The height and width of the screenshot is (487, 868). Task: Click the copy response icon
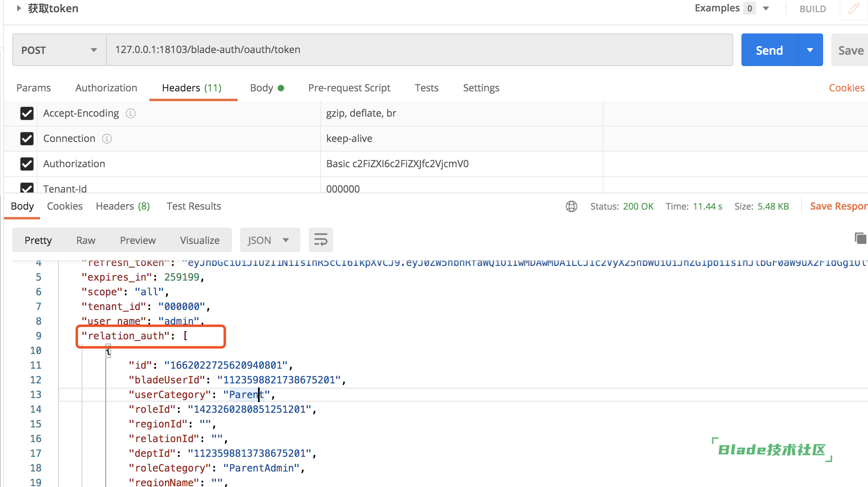860,238
